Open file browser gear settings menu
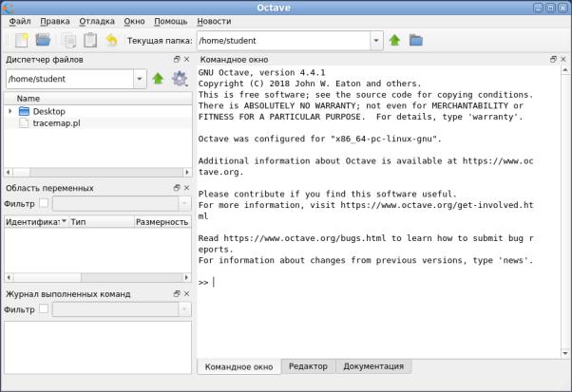Viewport: 572px width, 392px height. pos(180,79)
